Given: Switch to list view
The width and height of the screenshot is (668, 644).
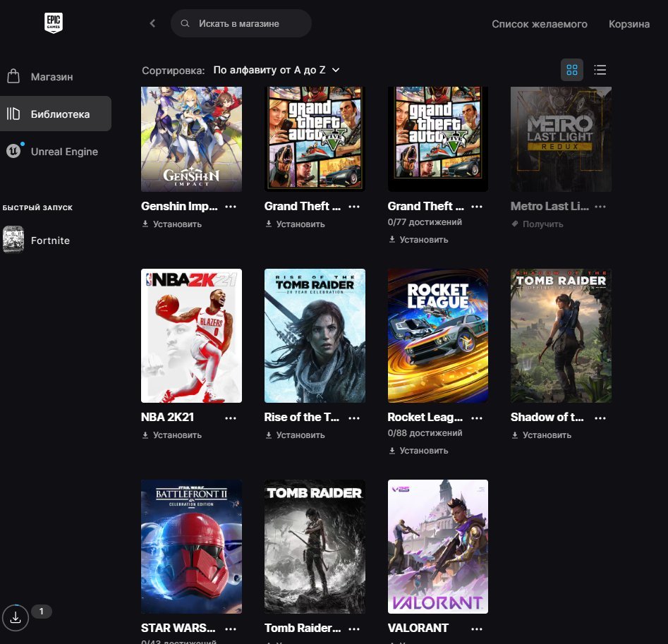Looking at the screenshot, I should click(x=600, y=70).
